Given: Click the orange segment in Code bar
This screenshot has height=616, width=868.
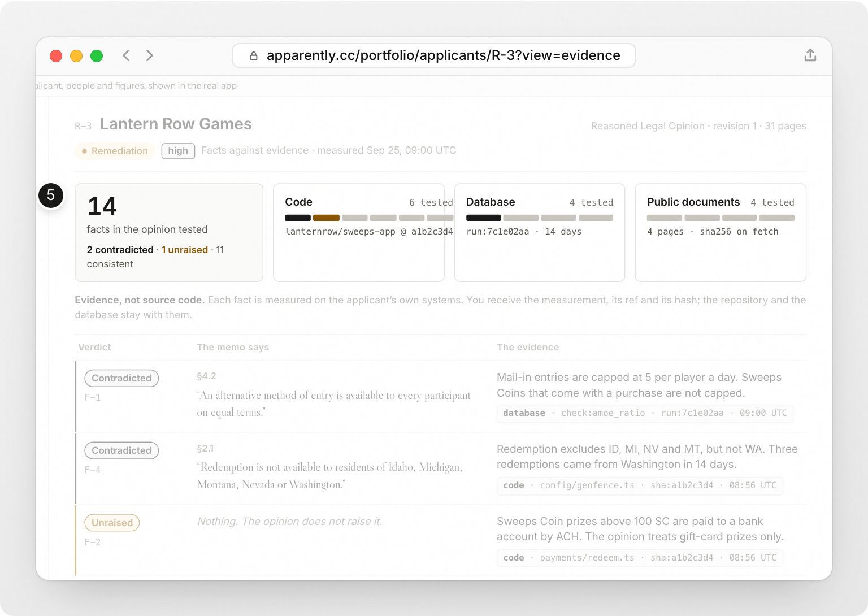Looking at the screenshot, I should pyautogui.click(x=326, y=218).
